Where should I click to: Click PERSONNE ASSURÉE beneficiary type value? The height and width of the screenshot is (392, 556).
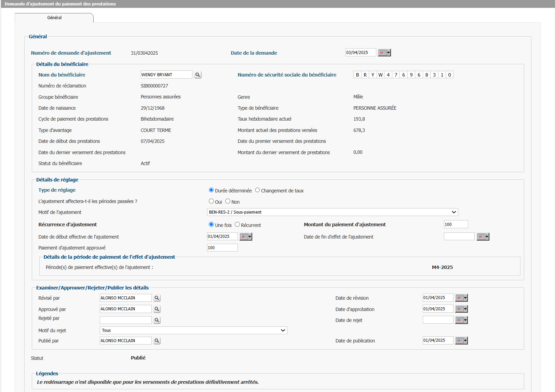[375, 108]
